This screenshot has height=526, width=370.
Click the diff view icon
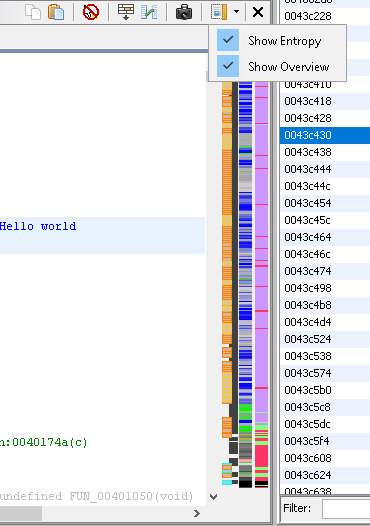pyautogui.click(x=149, y=12)
